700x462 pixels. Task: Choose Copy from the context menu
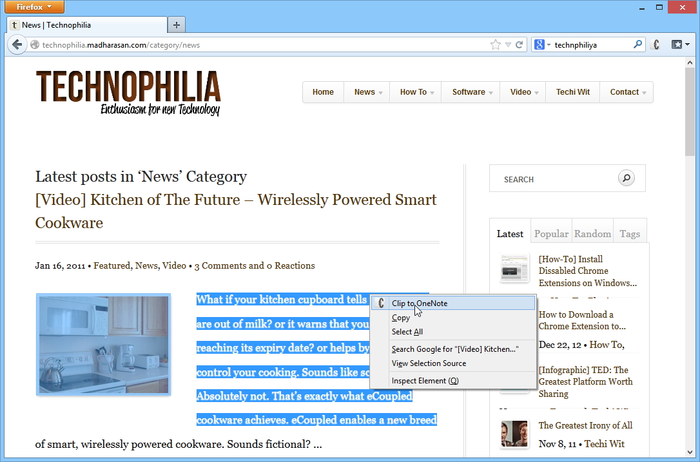pyautogui.click(x=453, y=318)
